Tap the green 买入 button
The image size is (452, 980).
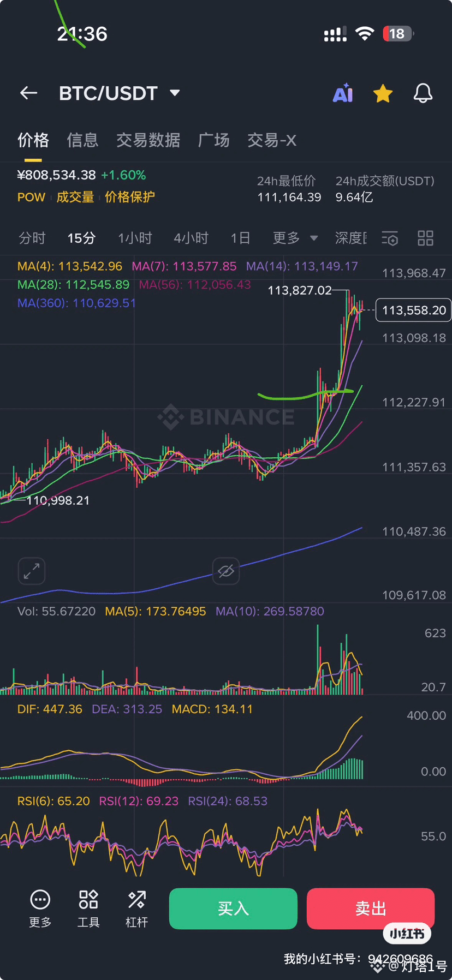[233, 909]
